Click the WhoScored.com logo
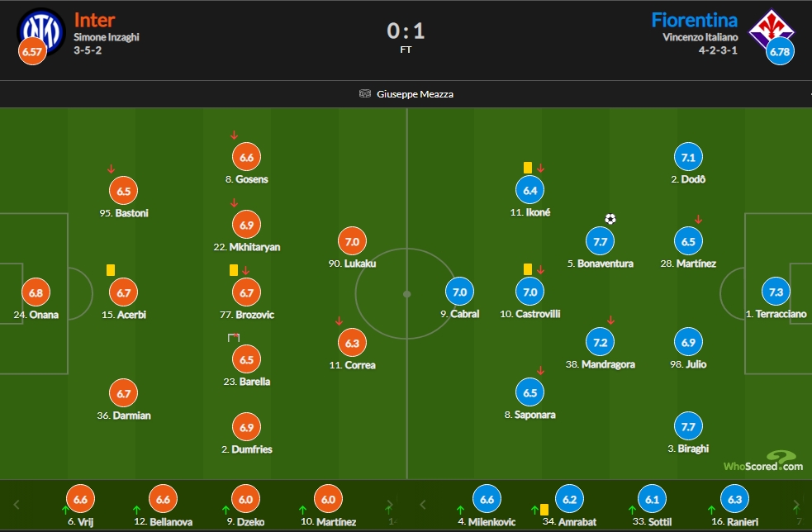 pyautogui.click(x=762, y=461)
